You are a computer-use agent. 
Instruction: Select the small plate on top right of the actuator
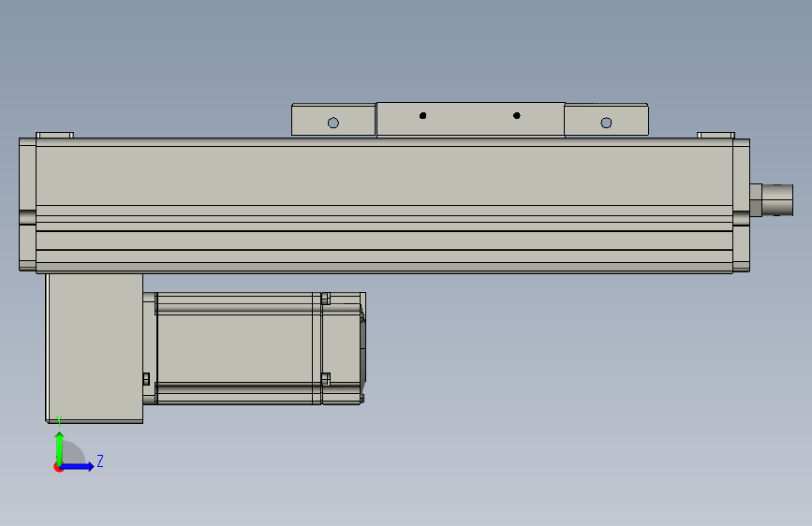point(716,135)
